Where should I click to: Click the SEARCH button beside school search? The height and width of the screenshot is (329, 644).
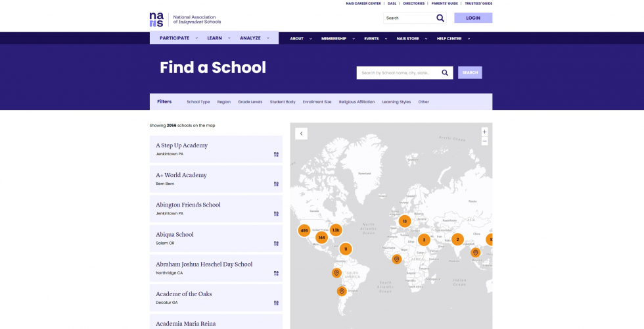point(470,73)
